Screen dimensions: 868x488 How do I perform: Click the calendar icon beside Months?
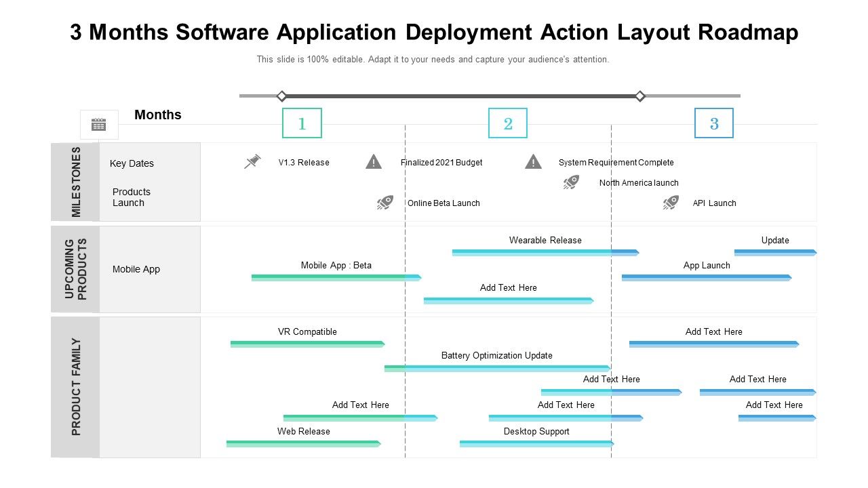pyautogui.click(x=99, y=125)
